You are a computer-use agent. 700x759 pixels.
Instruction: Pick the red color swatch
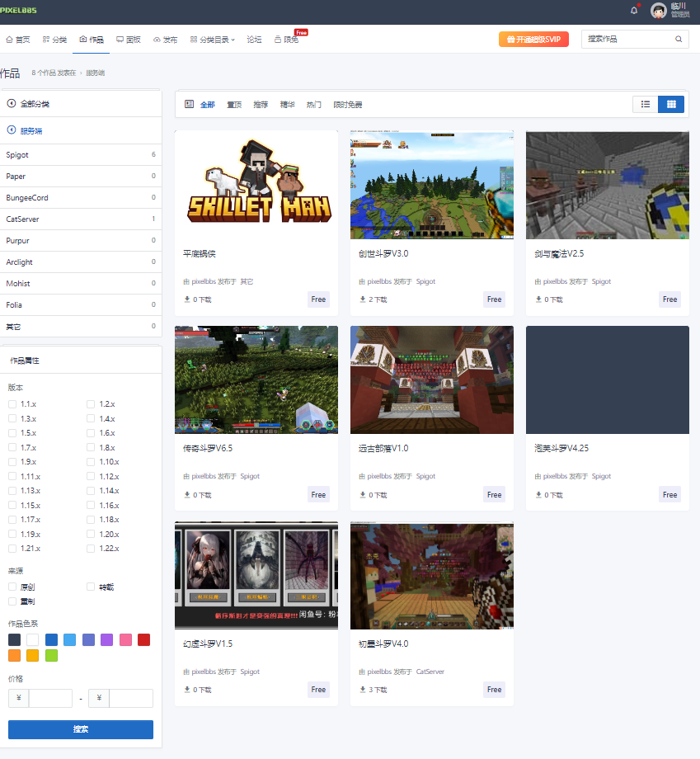point(143,640)
